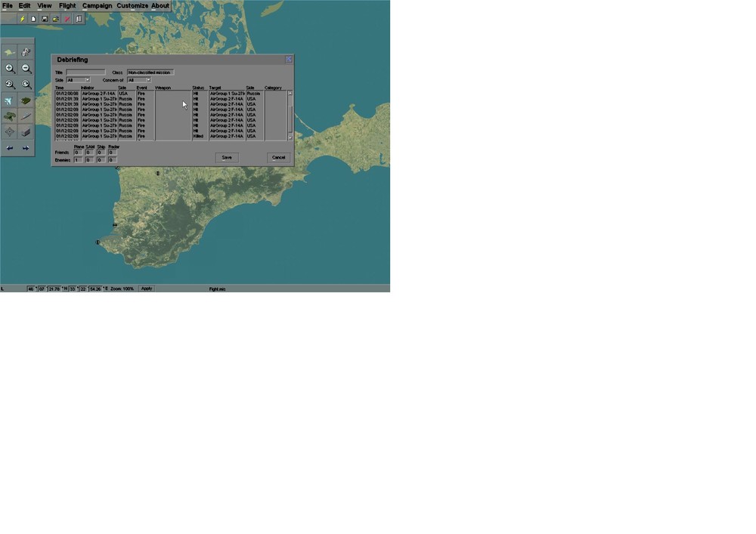Click the AirGroup 2 F-14A initiator cell
Screen dimensions: 756x534
pyautogui.click(x=99, y=94)
